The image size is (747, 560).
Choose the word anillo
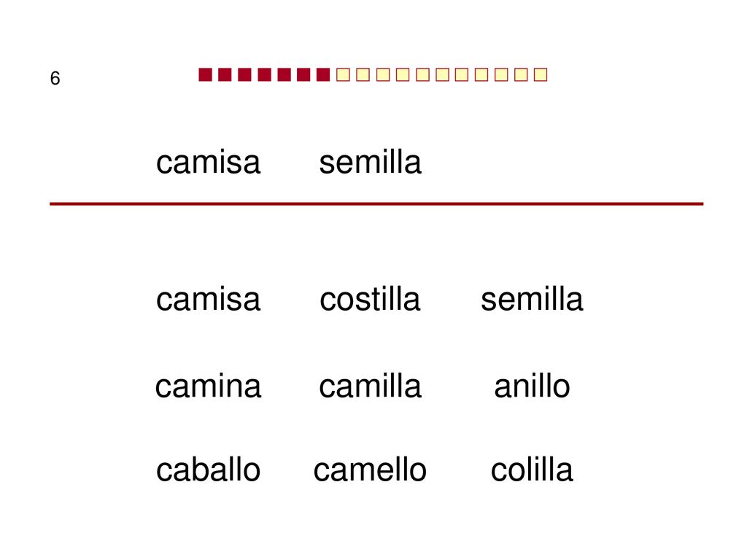point(532,386)
